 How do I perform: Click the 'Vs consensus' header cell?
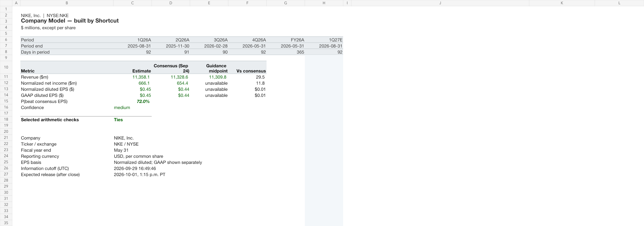click(x=247, y=68)
